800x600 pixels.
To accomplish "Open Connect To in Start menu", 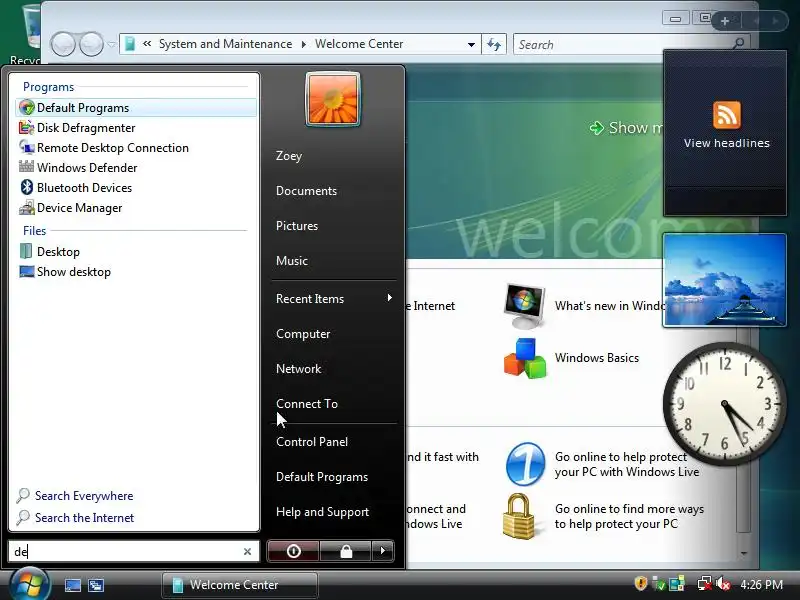I will (x=307, y=404).
